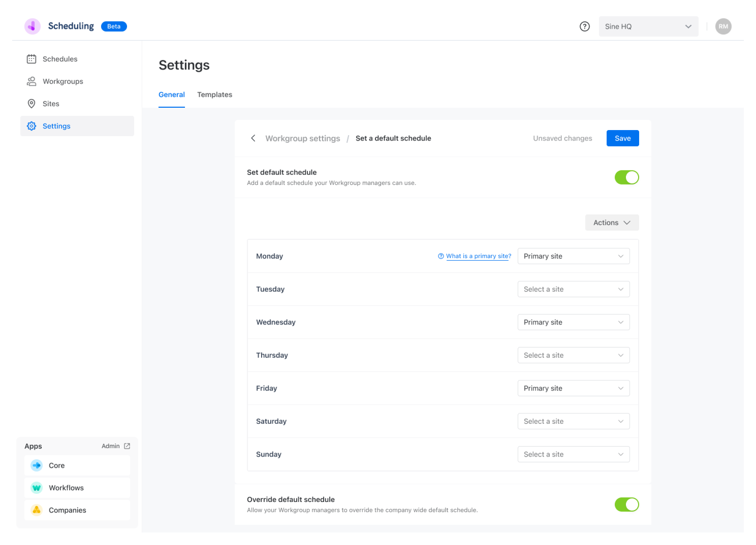Open Thursday's Select a site dropdown
Screen dimensions: 756x545
(x=573, y=355)
